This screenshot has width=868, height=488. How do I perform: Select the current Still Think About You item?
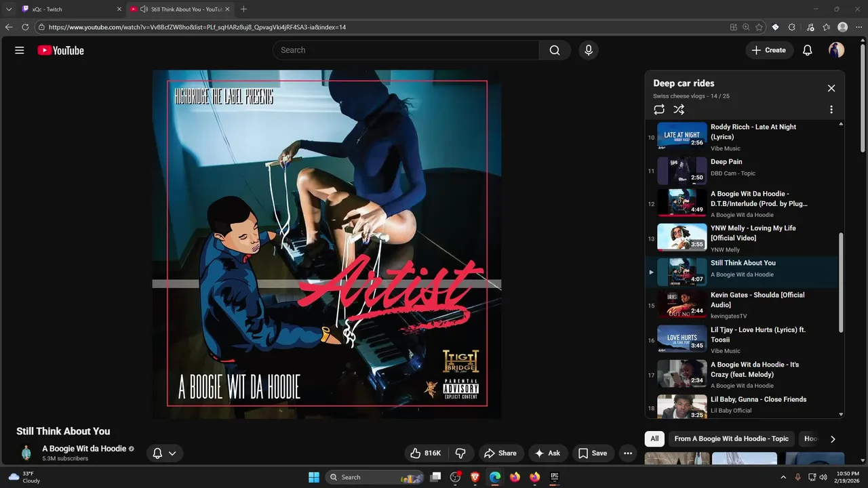tap(743, 272)
